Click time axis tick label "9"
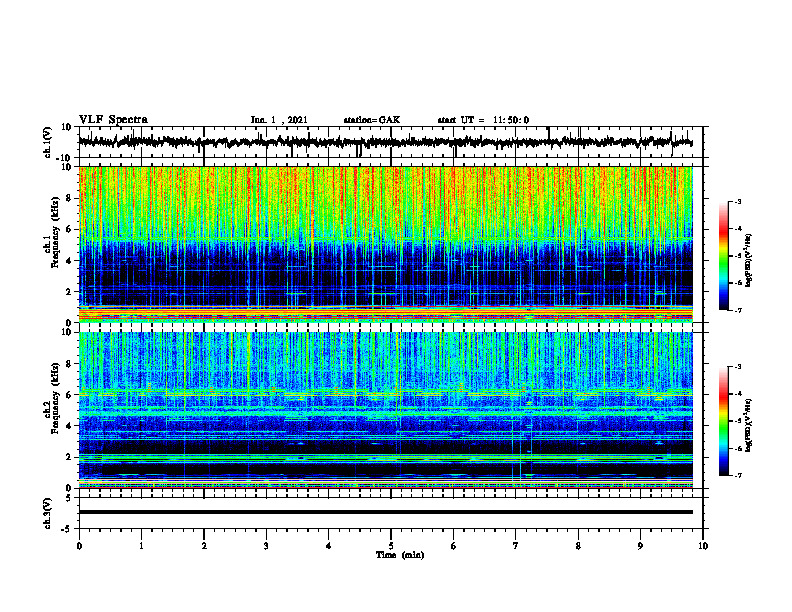 pos(640,546)
